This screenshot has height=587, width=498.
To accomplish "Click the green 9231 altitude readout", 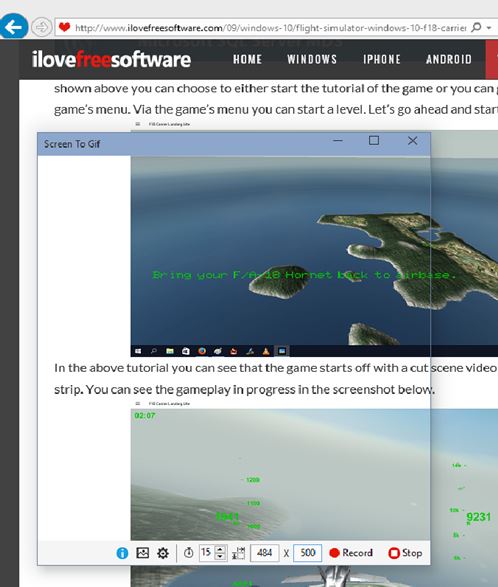I will [x=479, y=517].
